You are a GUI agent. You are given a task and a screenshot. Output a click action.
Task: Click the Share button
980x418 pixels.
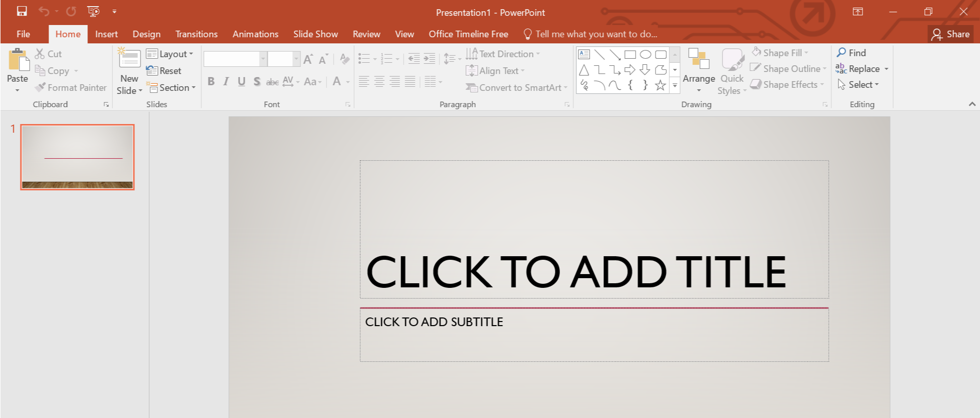click(950, 34)
